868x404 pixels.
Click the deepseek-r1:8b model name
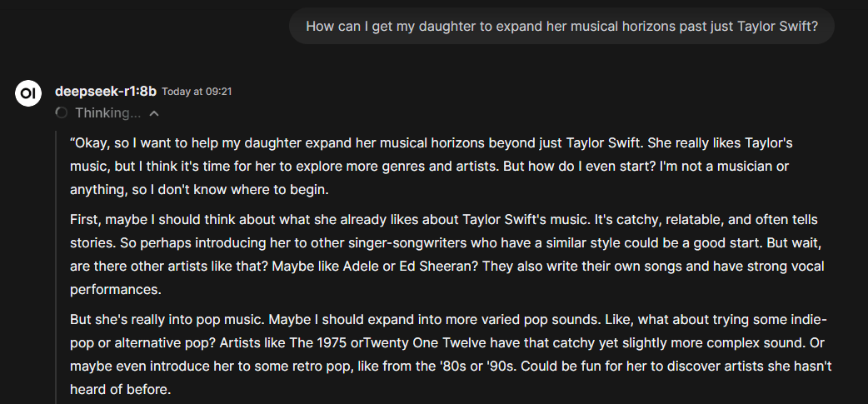tap(106, 91)
